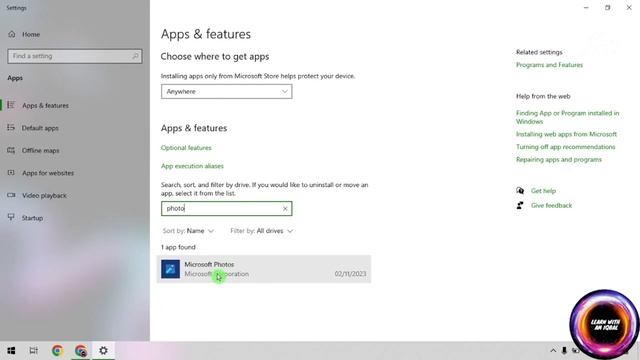Click the Find a setting search box
Viewport: 640px width, 360px height.
[75, 56]
